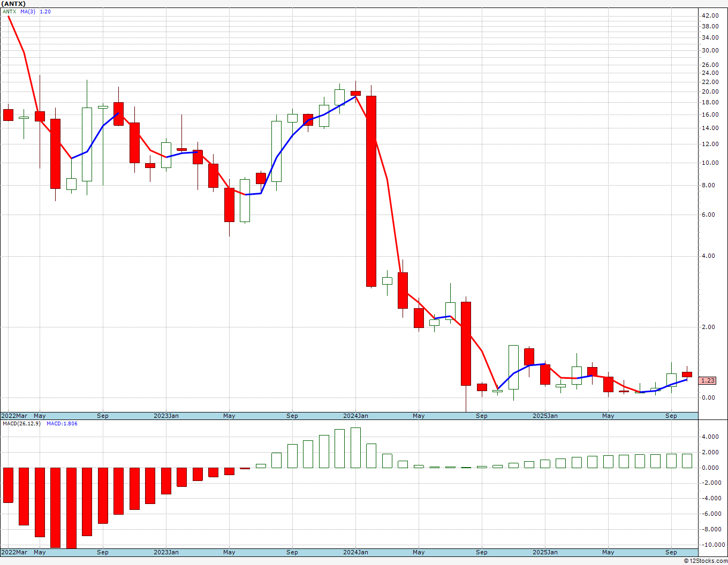Click the tall red candlestick right after 2024Jan
The height and width of the screenshot is (565, 728).
371,191
